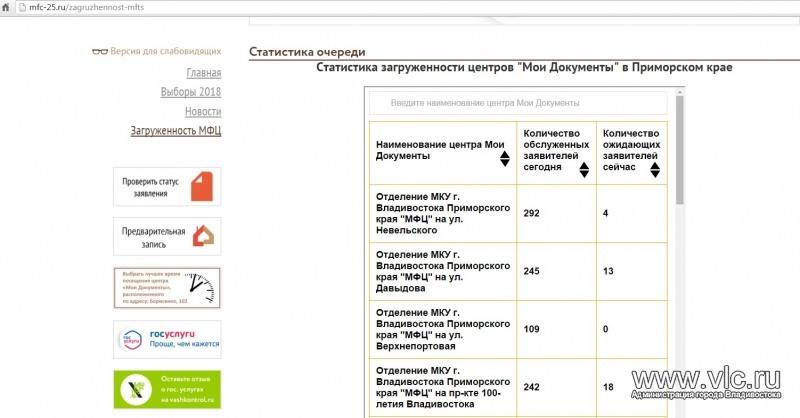Image resolution: width=800 pixels, height=418 pixels.
Task: Sort by the center name column arrows
Action: [505, 151]
